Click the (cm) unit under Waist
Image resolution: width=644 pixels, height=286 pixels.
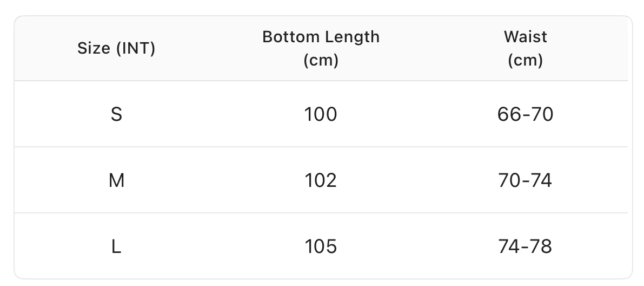coord(525,60)
